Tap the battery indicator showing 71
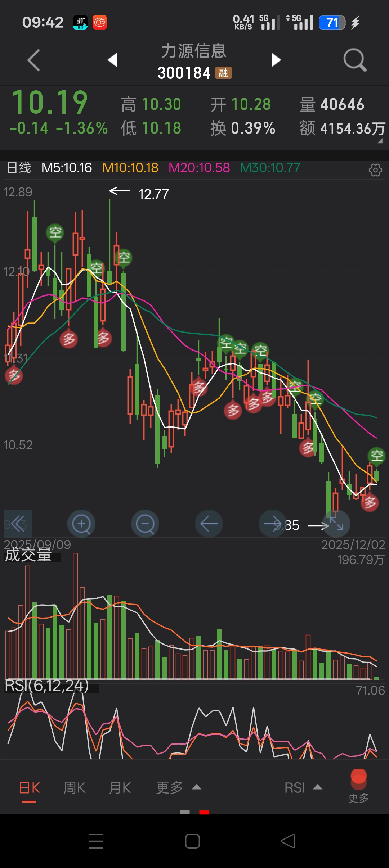Screen dimensions: 389x868 pyautogui.click(x=332, y=23)
